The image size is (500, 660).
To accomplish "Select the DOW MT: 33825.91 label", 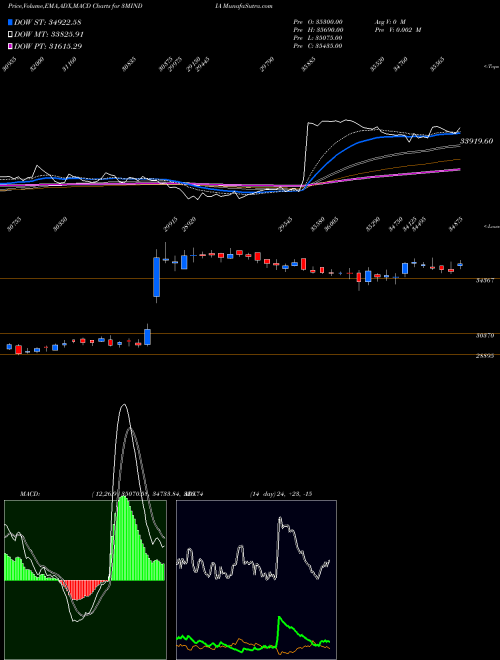I will click(49, 34).
